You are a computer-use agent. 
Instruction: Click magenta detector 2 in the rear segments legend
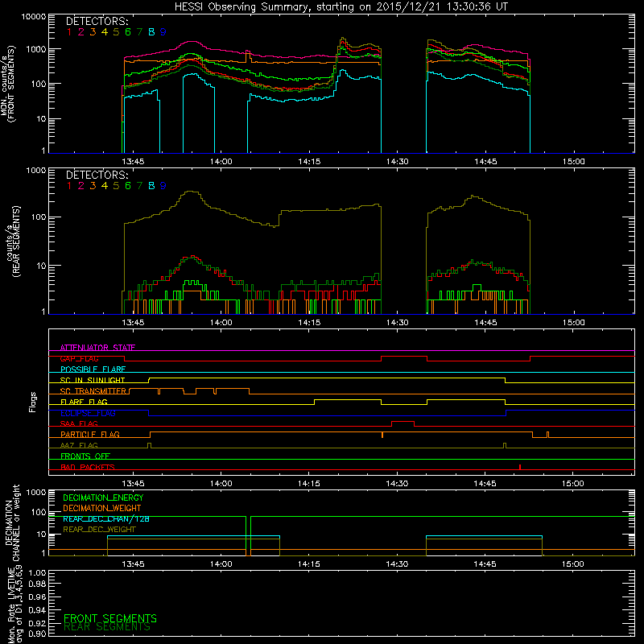coord(81,186)
